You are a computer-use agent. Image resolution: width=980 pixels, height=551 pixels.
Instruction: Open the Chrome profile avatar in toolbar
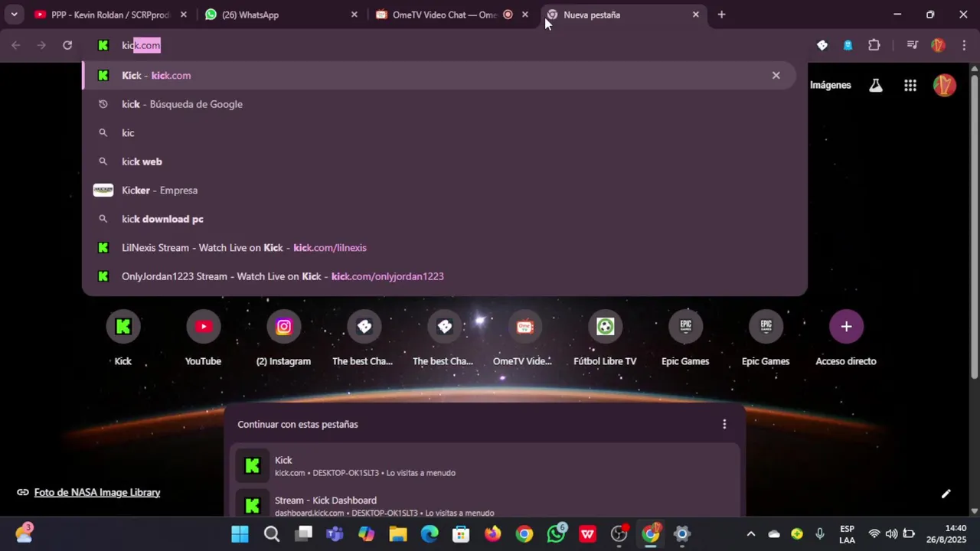938,45
